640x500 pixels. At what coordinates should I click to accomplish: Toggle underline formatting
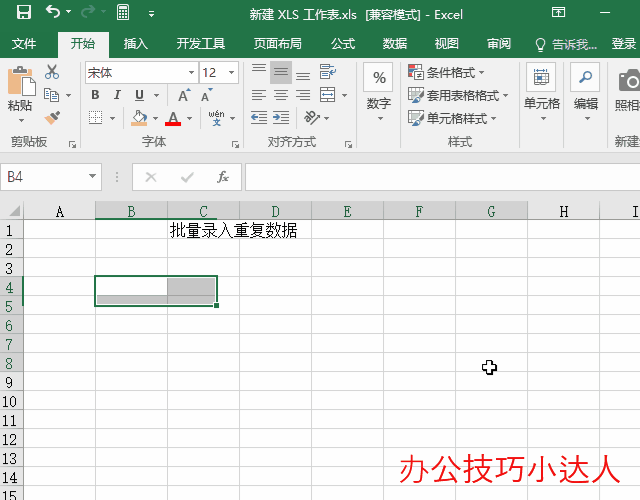pos(140,95)
